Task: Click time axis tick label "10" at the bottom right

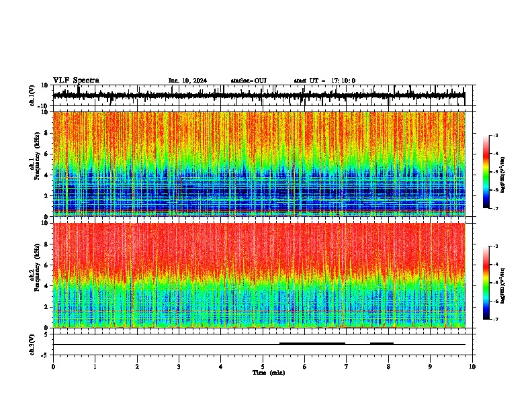Action: click(472, 367)
